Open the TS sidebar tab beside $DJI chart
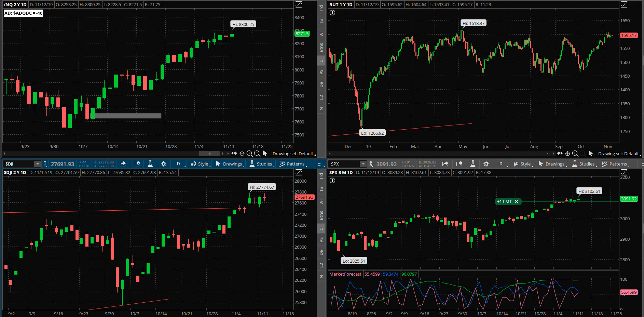Screen dimensions: 644x317 [x=321, y=189]
